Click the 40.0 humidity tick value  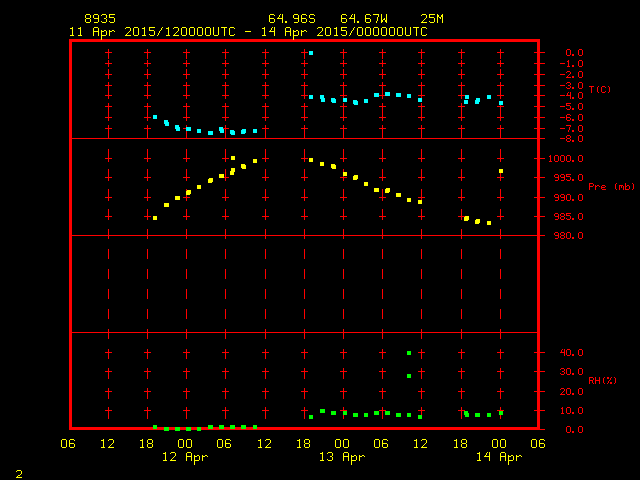(571, 353)
